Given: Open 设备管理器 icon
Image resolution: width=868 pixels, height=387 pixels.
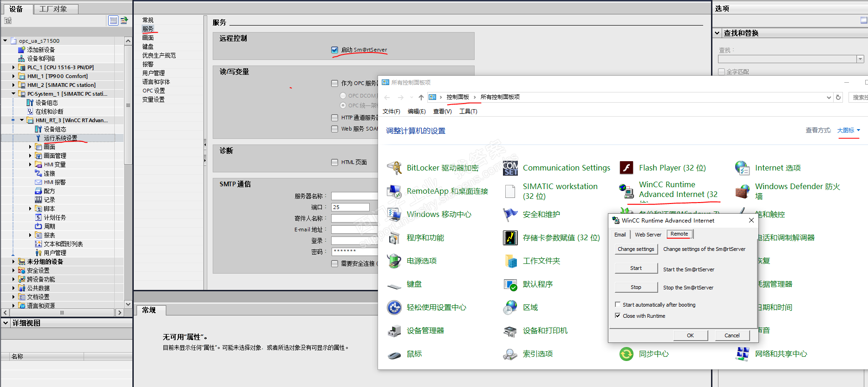Looking at the screenshot, I should [394, 330].
